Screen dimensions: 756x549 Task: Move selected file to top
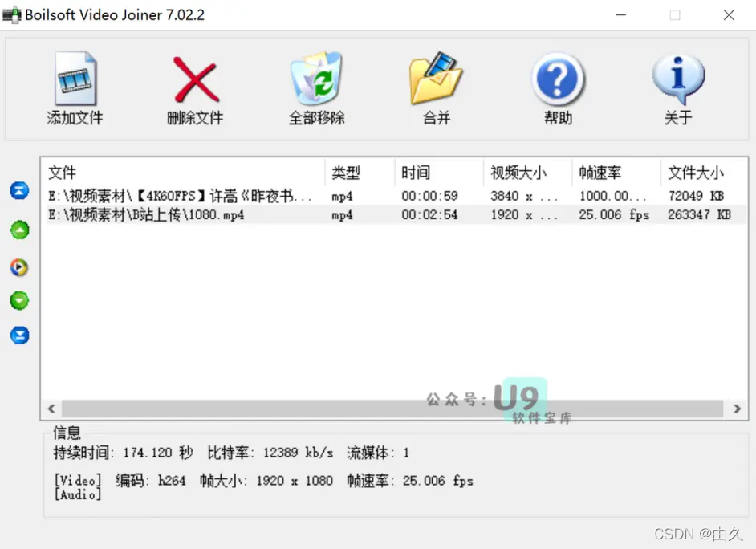20,190
